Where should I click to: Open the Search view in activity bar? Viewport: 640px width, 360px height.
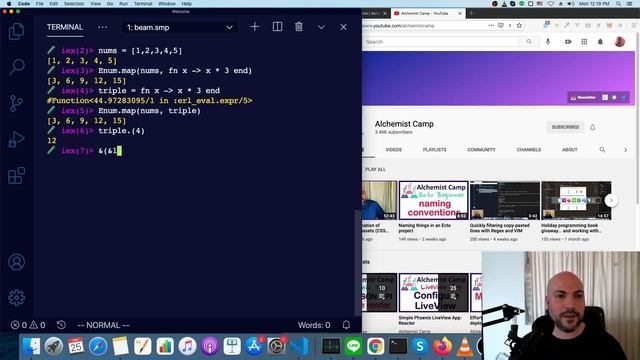pyautogui.click(x=16, y=67)
